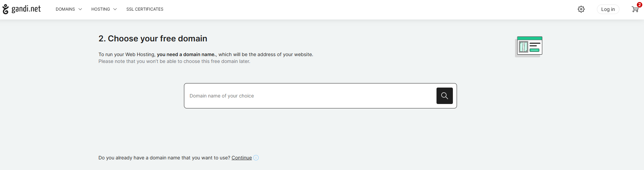This screenshot has height=170, width=644.
Task: Go to SSL CERTIFICATES
Action: pos(145,9)
